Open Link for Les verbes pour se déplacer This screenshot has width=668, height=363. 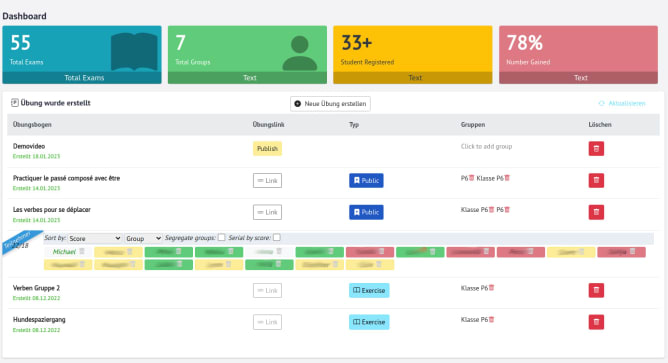(267, 212)
